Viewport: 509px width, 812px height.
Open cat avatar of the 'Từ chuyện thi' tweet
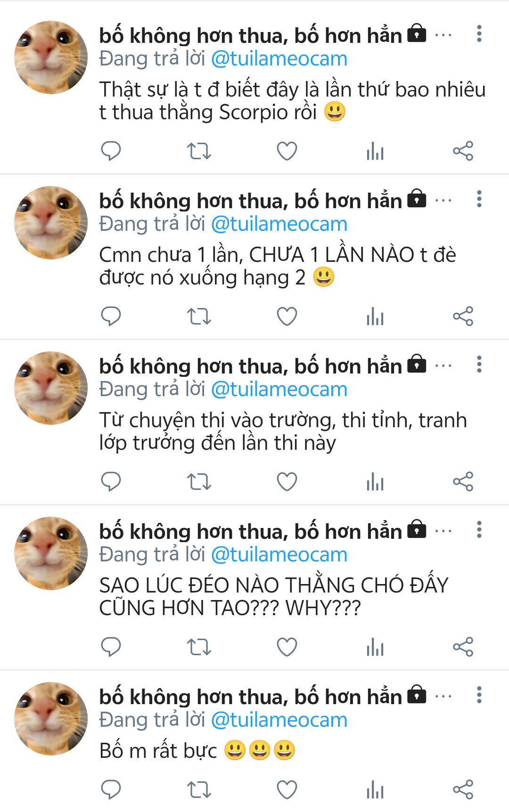tap(51, 388)
